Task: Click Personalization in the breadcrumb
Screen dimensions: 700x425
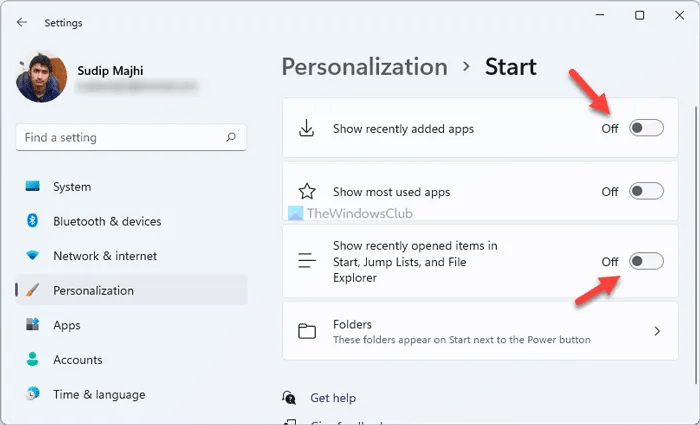Action: pyautogui.click(x=364, y=67)
